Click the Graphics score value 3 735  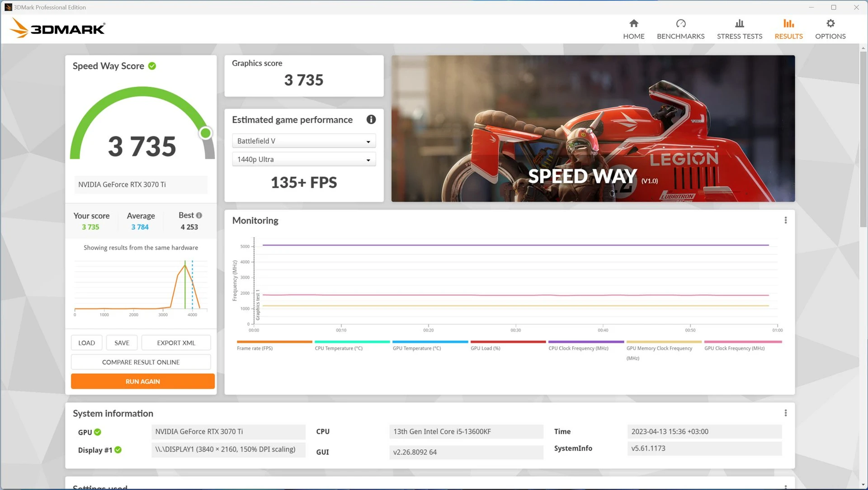[x=304, y=80]
